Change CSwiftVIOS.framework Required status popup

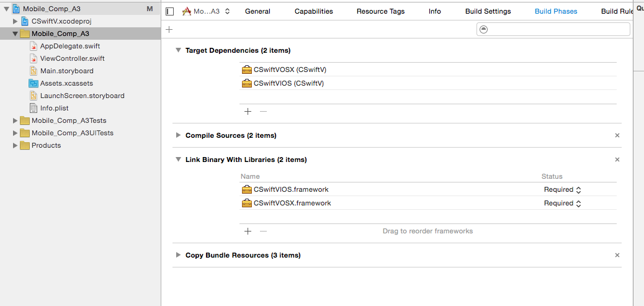[562, 189]
